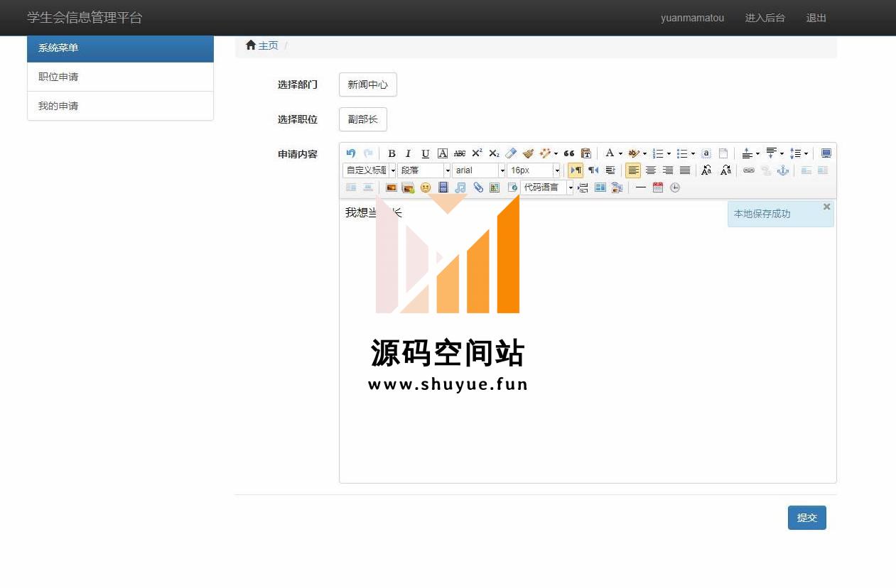Toggle italic formatting
Image resolution: width=896 pixels, height=588 pixels.
[409, 153]
